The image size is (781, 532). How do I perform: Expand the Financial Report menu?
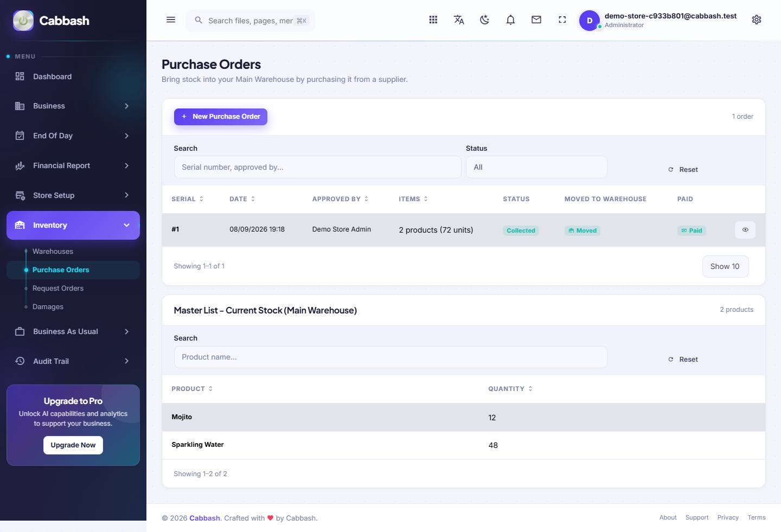tap(73, 165)
